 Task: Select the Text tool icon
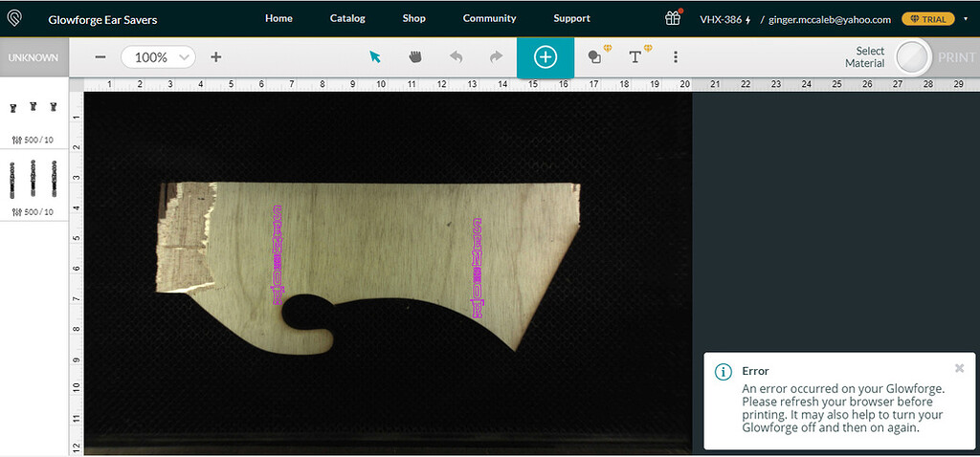pos(638,55)
